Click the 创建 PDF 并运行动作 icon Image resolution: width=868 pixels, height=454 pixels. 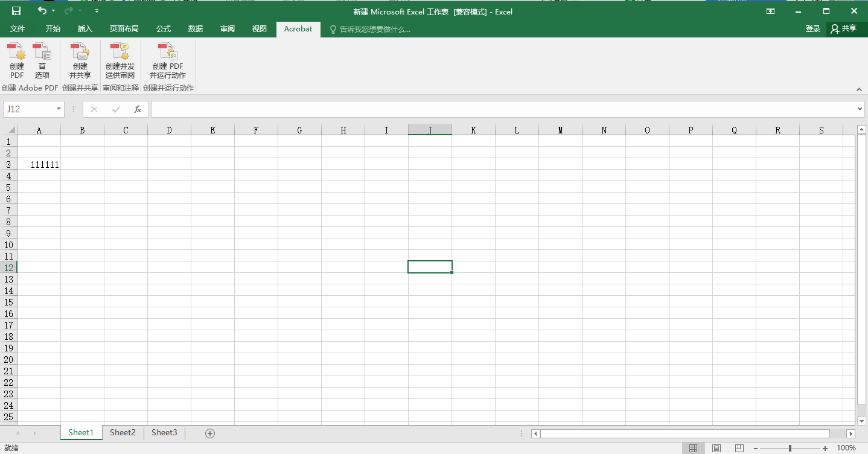(x=167, y=60)
